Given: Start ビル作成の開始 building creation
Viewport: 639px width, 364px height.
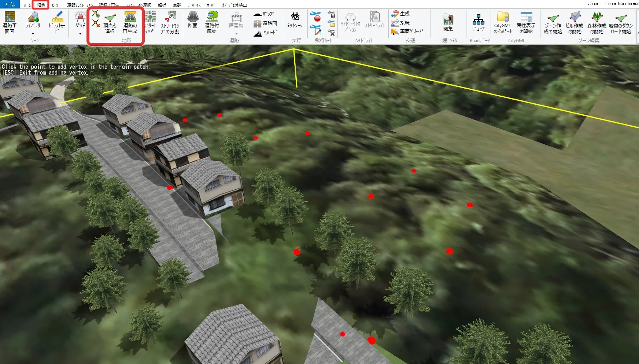Looking at the screenshot, I should [574, 23].
